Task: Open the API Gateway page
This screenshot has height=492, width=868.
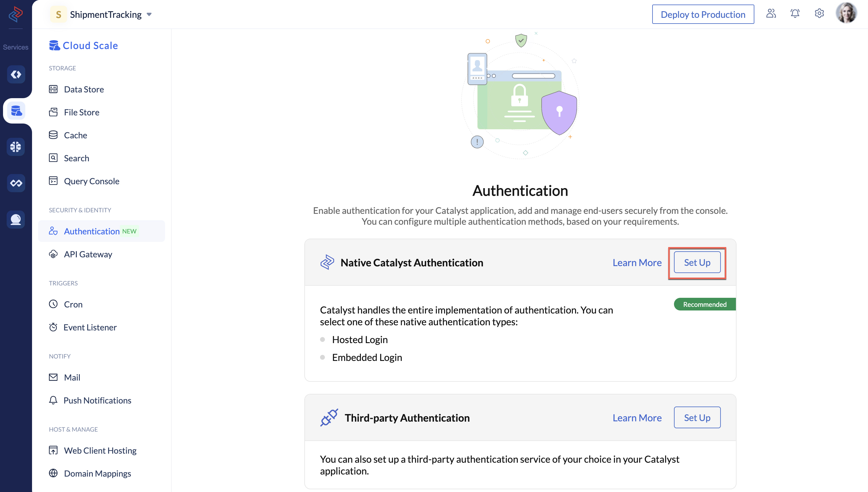Action: point(88,254)
